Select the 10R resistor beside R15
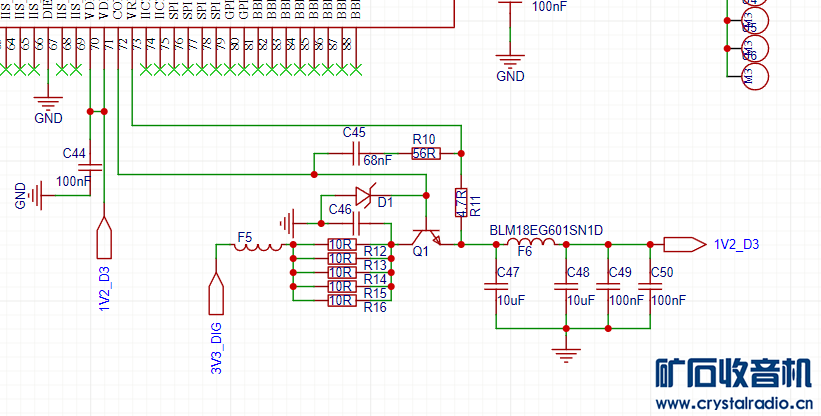This screenshot has height=416, width=821. pos(342,286)
